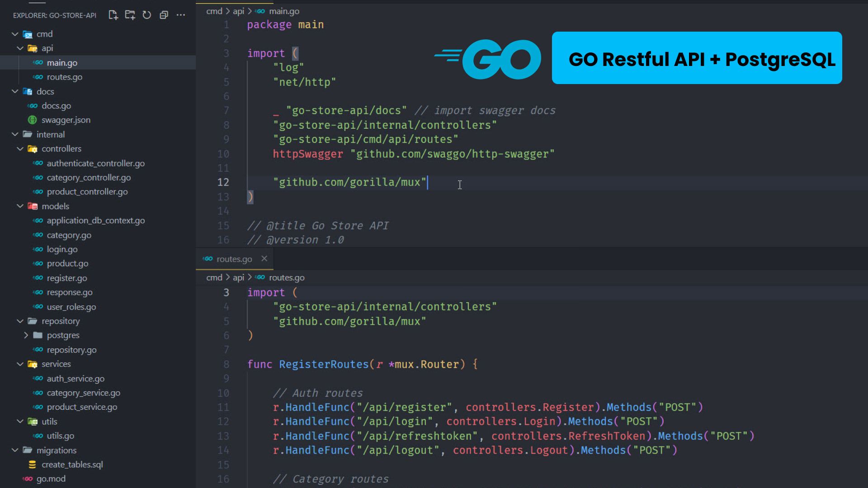Viewport: 868px width, 488px height.
Task: Open swagger.json file
Action: point(66,120)
